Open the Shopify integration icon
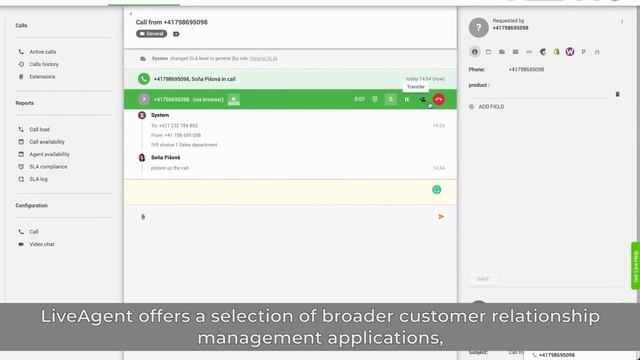This screenshot has width=640, height=360. (x=556, y=52)
